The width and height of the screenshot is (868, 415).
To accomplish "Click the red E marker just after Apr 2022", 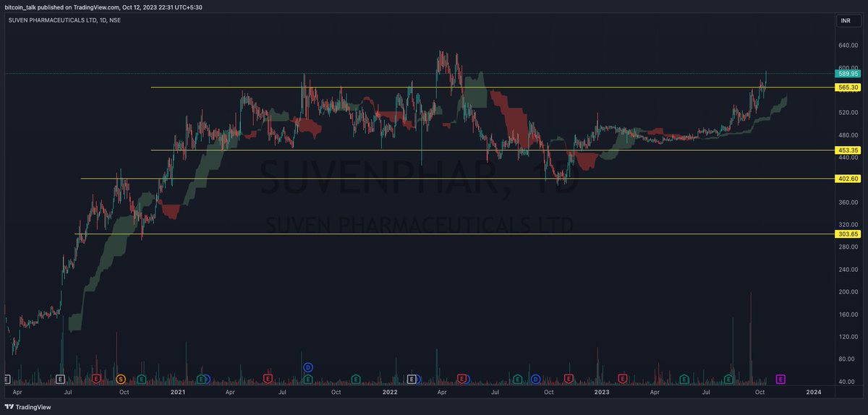I will tap(461, 379).
